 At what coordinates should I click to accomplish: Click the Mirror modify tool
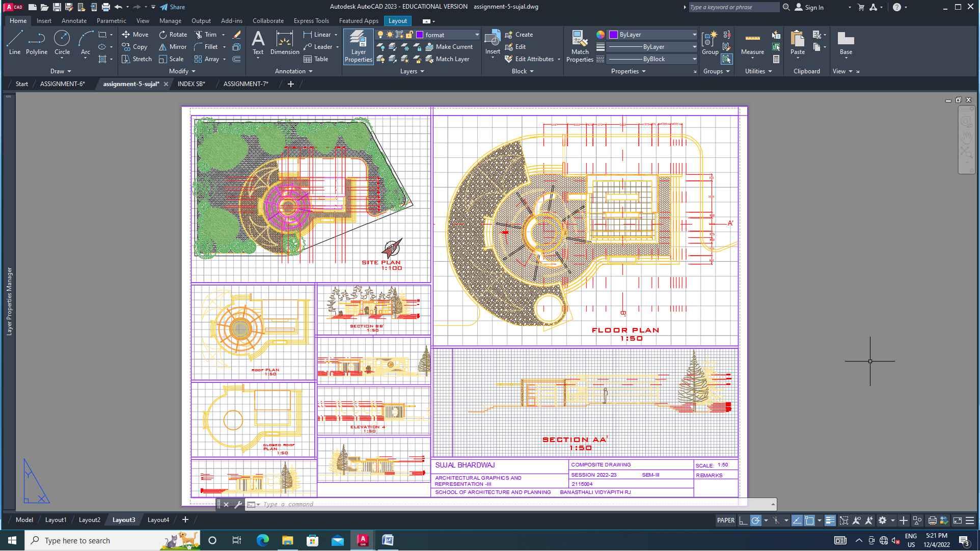[x=173, y=47]
